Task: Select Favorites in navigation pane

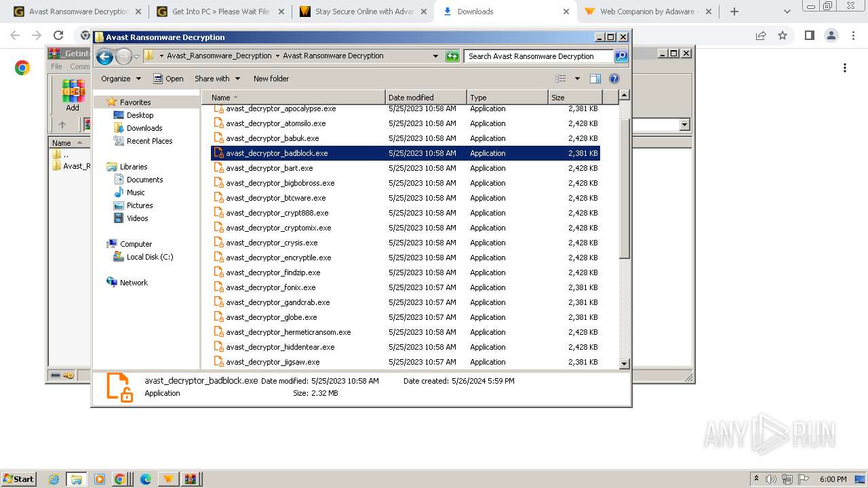Action: coord(135,102)
